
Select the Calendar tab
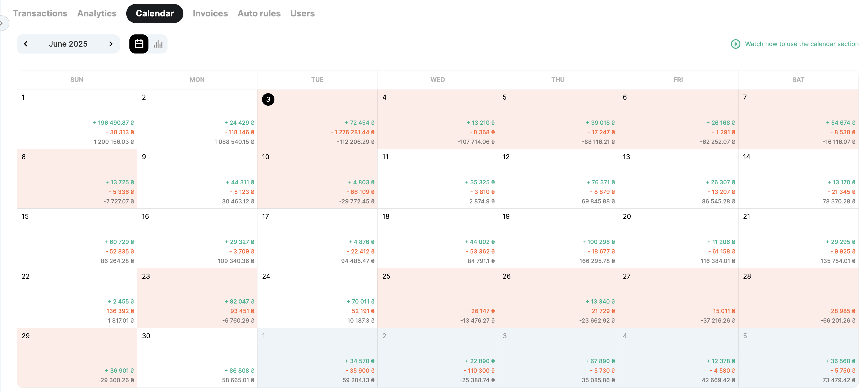155,14
